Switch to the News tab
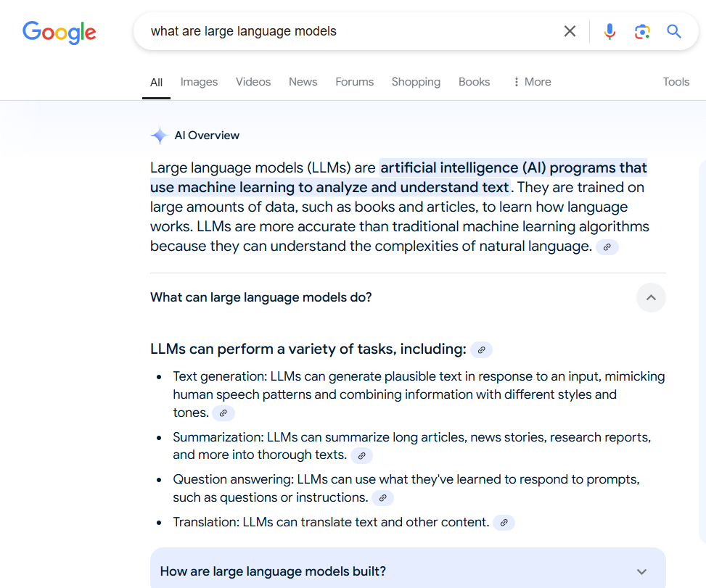The height and width of the screenshot is (588, 706). (303, 82)
